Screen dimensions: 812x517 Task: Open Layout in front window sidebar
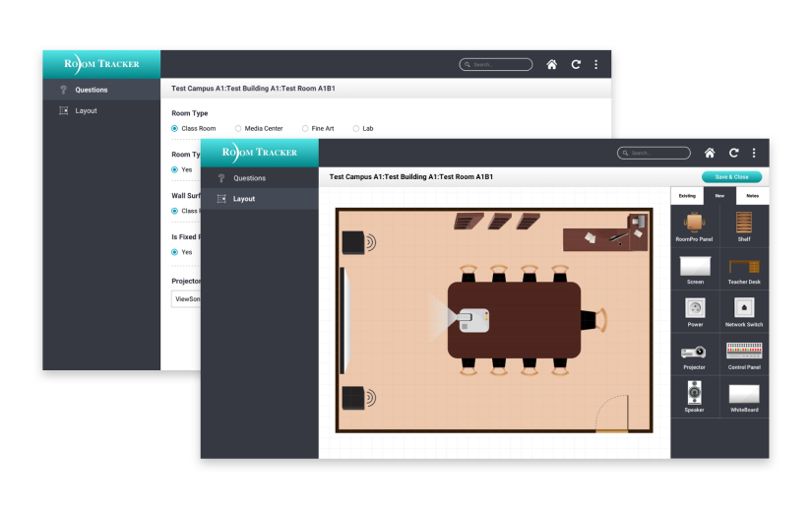coord(260,198)
